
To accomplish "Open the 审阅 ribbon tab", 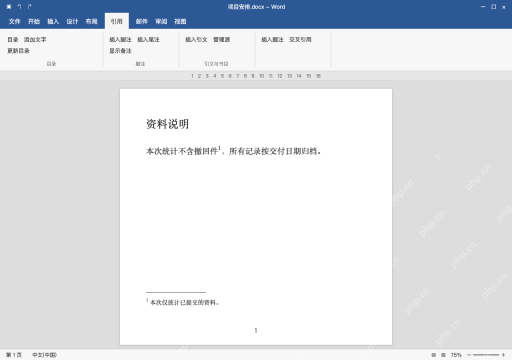I will pos(161,21).
